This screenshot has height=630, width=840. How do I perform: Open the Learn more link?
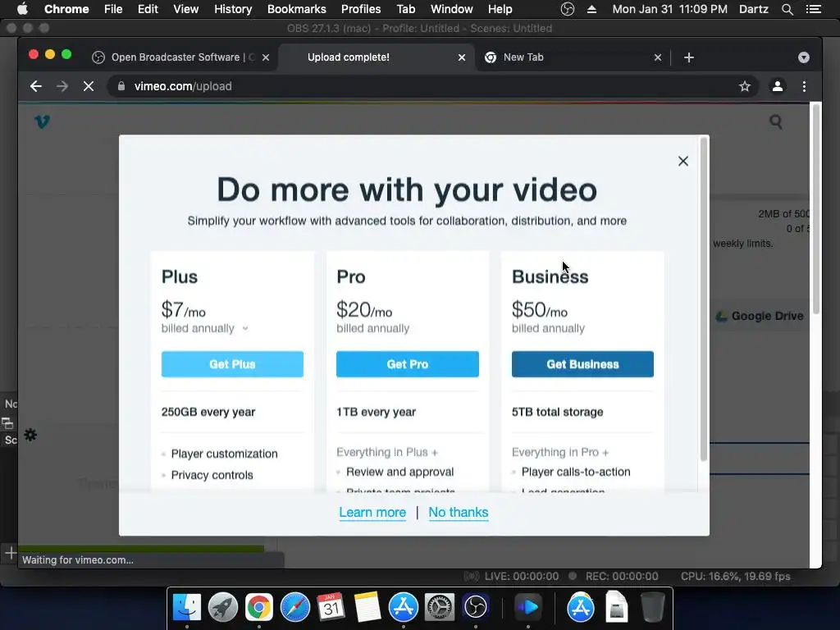(372, 512)
